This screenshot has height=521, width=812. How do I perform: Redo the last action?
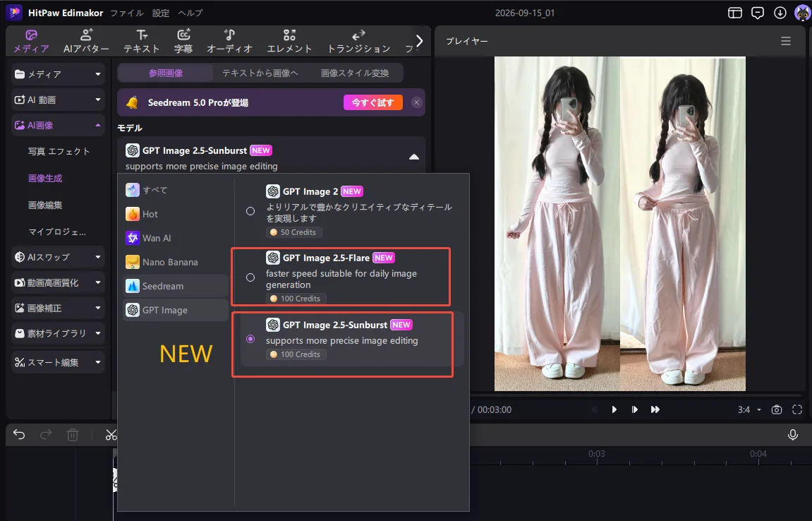pyautogui.click(x=46, y=434)
